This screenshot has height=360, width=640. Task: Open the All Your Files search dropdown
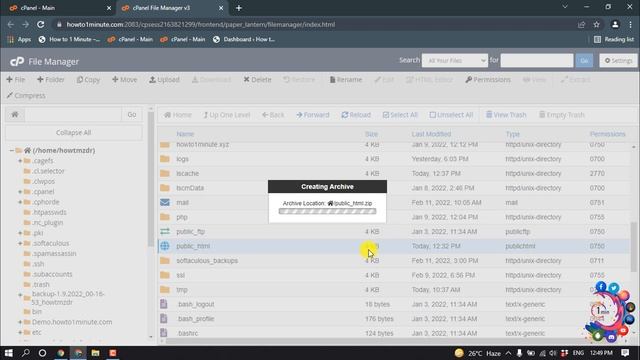click(455, 60)
